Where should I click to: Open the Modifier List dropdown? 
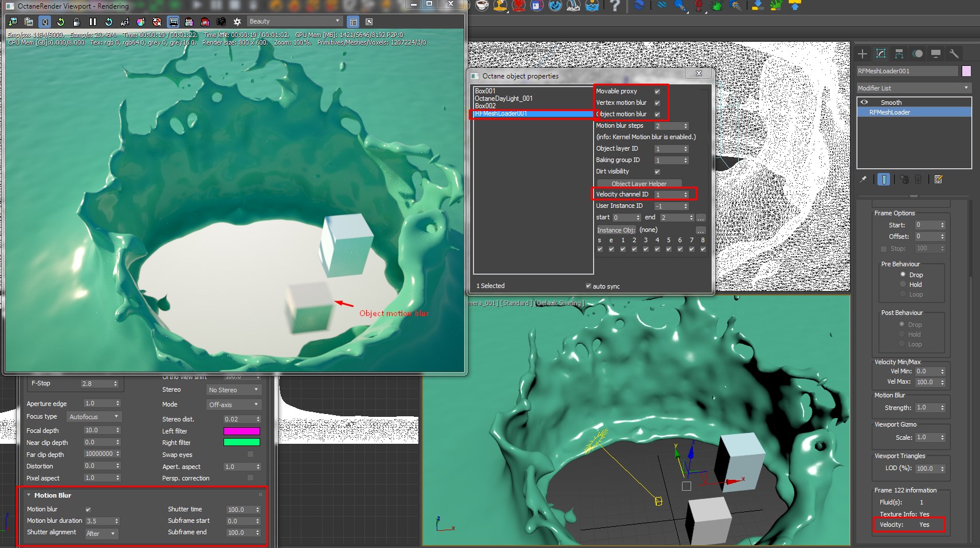click(914, 88)
